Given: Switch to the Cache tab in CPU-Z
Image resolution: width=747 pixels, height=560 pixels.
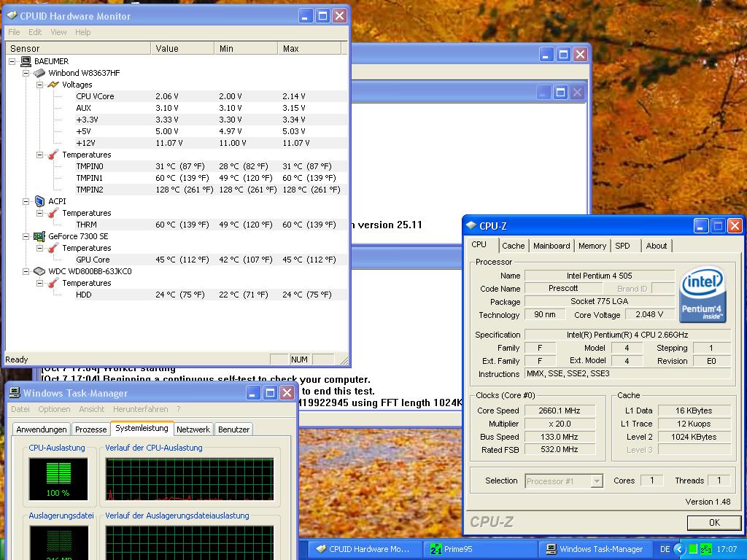Looking at the screenshot, I should [513, 246].
